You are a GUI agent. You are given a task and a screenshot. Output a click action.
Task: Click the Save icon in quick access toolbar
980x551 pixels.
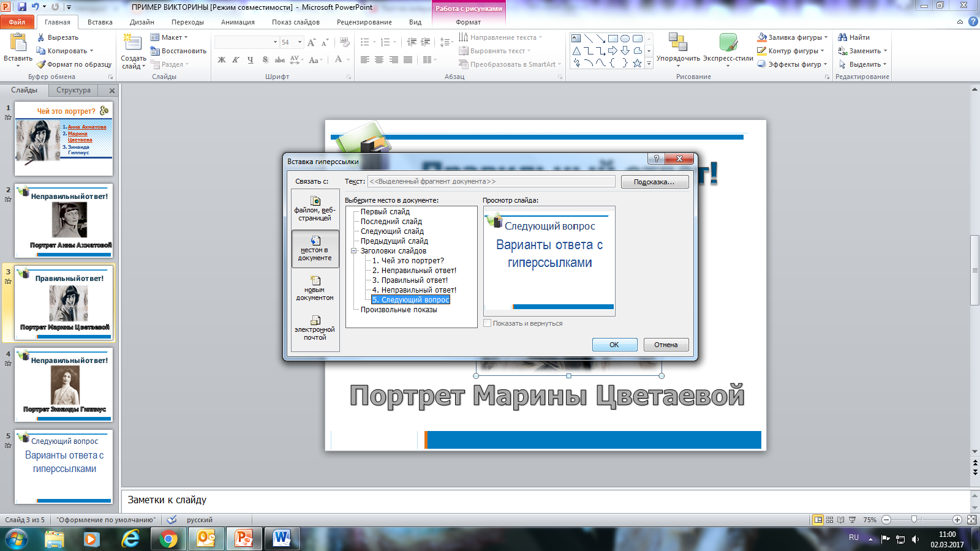coord(22,7)
